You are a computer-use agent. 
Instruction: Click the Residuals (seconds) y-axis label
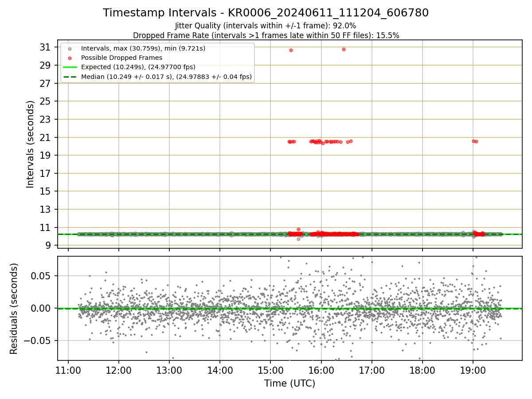tap(14, 309)
